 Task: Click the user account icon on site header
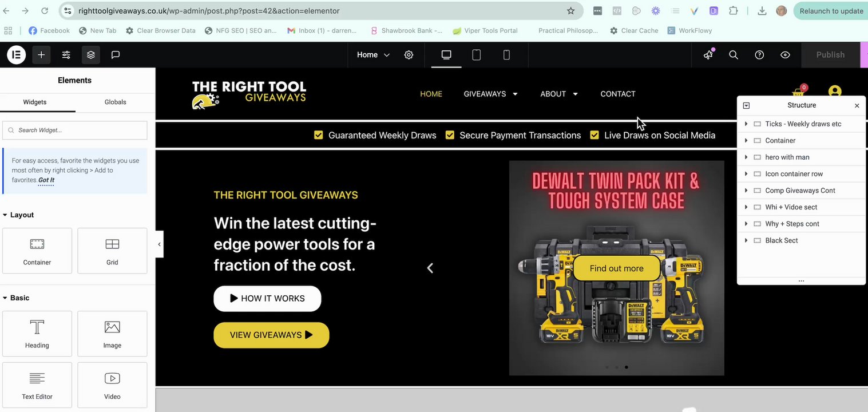[x=835, y=92]
